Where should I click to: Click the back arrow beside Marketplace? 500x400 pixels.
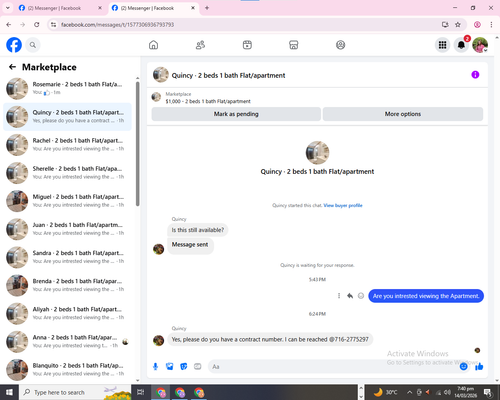pos(12,67)
